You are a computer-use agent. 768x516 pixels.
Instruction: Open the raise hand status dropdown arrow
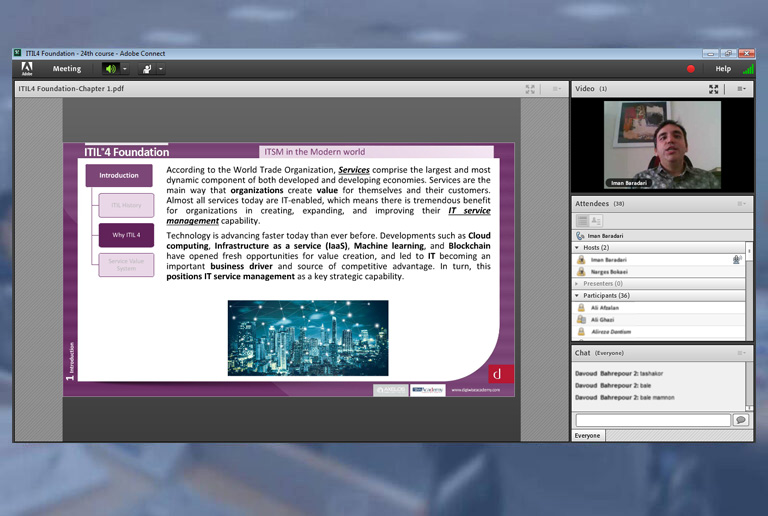point(161,69)
